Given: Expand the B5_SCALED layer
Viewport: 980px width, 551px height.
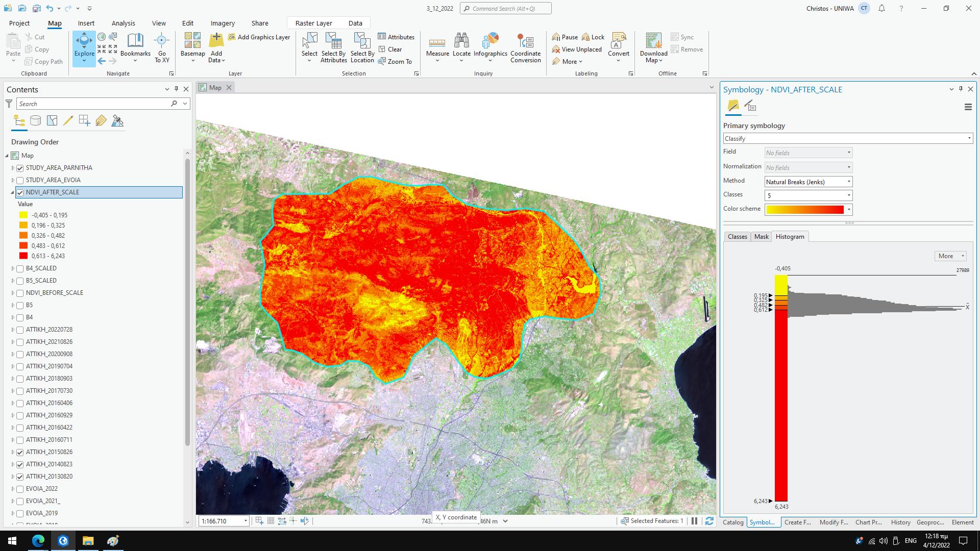Looking at the screenshot, I should pyautogui.click(x=13, y=281).
